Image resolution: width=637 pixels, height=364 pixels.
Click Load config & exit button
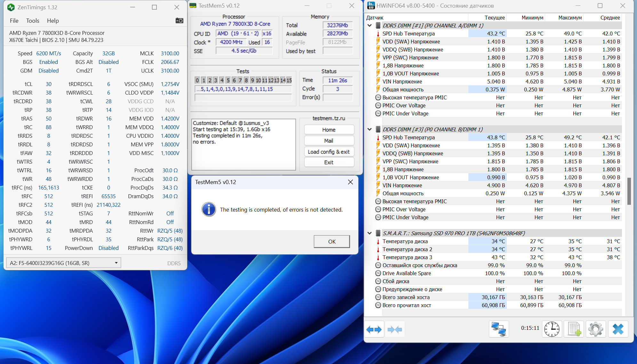[329, 152]
